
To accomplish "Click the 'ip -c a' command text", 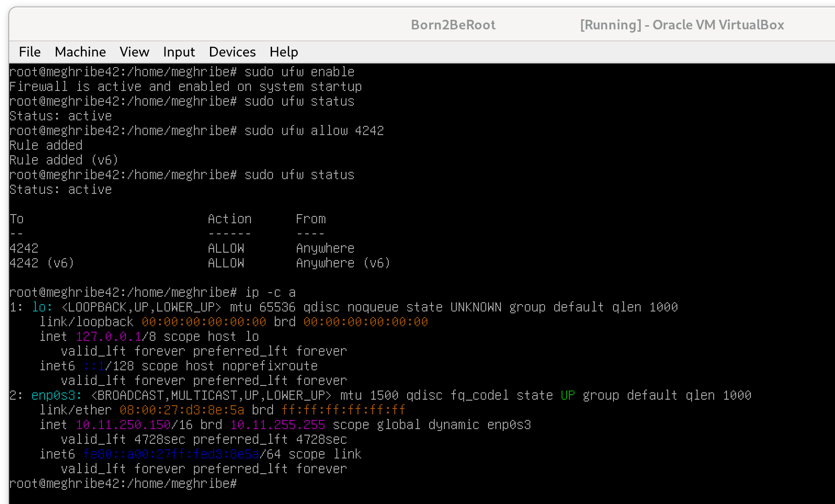I will click(270, 293).
